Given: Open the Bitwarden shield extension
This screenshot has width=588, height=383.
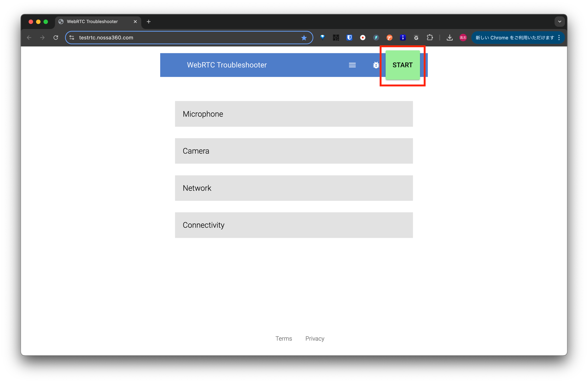Looking at the screenshot, I should (349, 38).
